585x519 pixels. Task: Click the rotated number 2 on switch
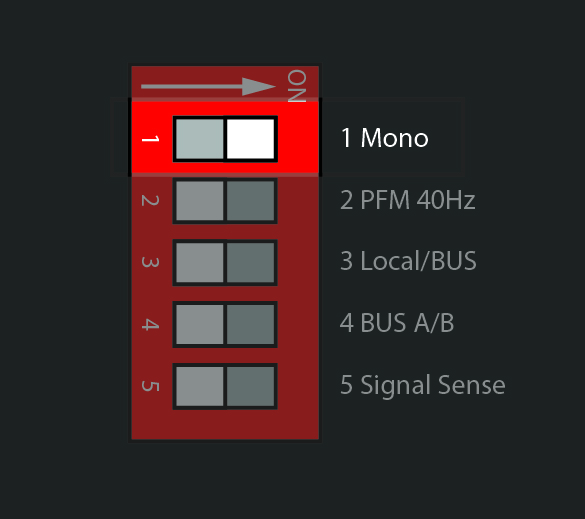pos(150,201)
